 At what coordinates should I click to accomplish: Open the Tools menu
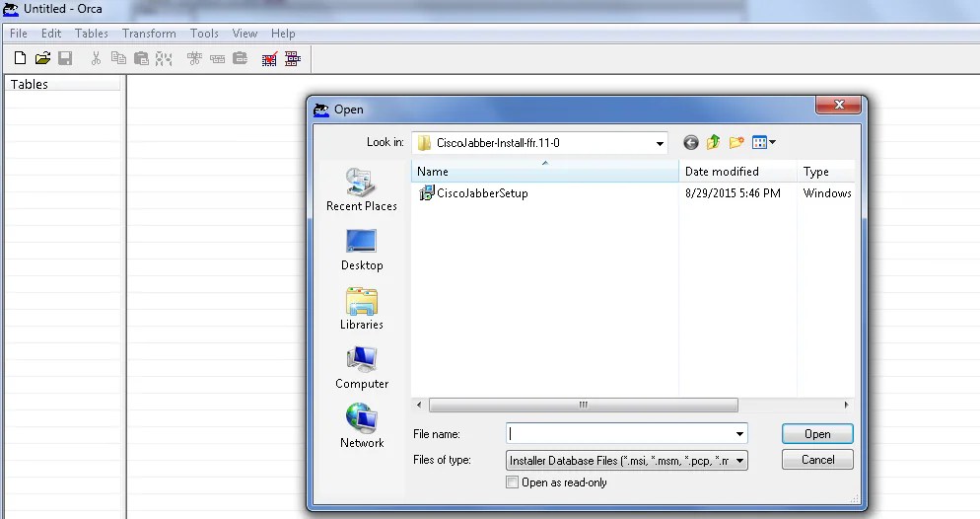(204, 34)
